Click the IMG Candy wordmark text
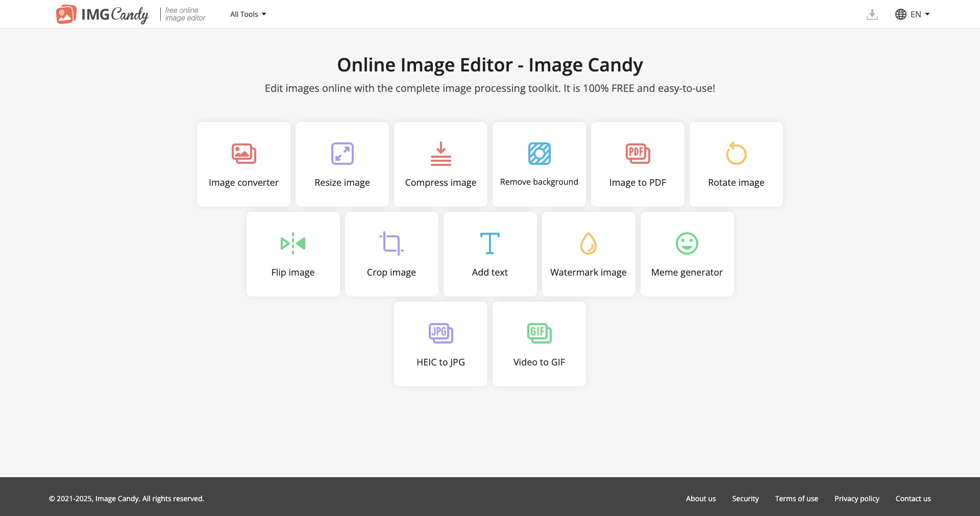The width and height of the screenshot is (980, 516). pos(115,15)
